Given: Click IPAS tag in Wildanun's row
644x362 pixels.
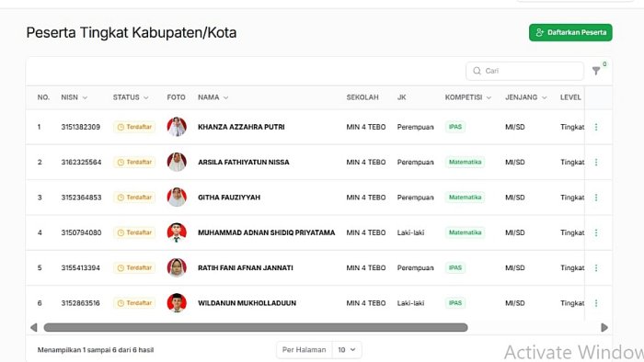Looking at the screenshot, I should [455, 303].
